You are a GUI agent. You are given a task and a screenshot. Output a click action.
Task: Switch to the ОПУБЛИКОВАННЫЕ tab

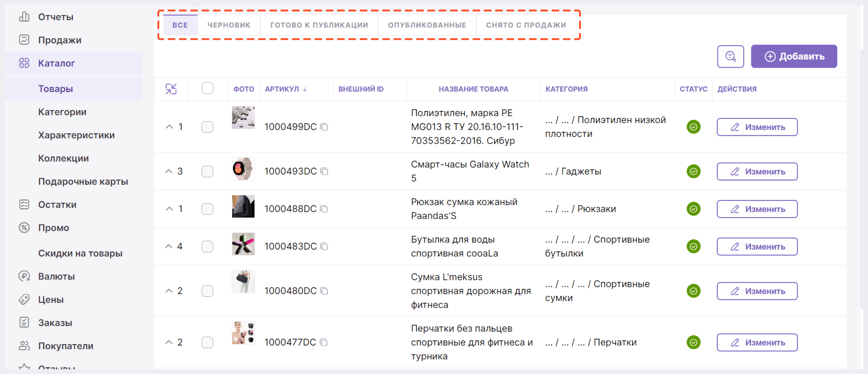pos(427,25)
